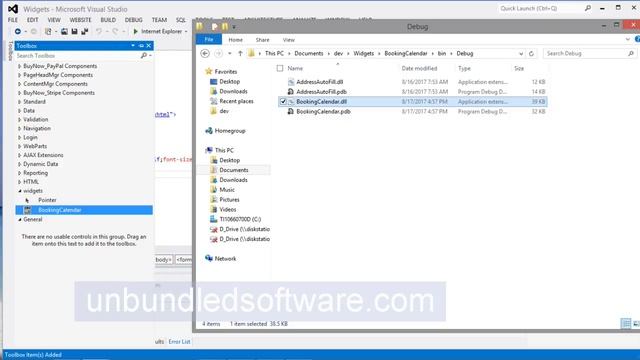The height and width of the screenshot is (360, 640).
Task: Expand the Standard toolbox group
Action: pos(19,102)
